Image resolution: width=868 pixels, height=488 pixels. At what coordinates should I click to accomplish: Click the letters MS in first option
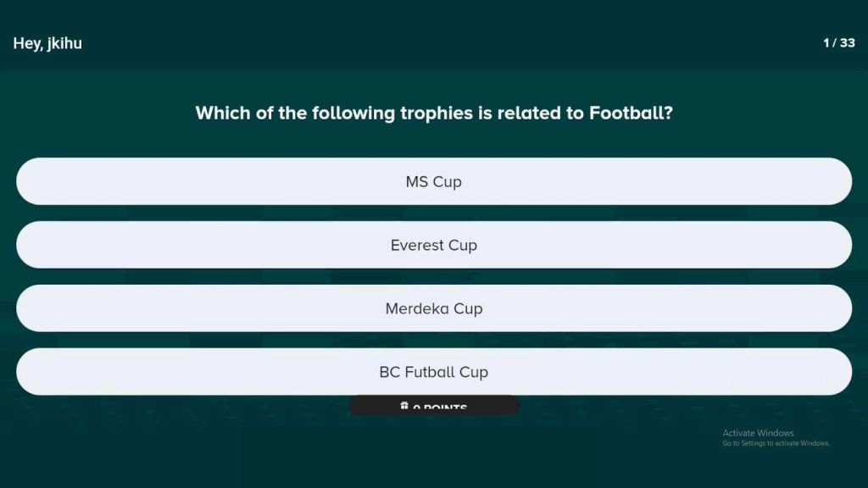(417, 181)
